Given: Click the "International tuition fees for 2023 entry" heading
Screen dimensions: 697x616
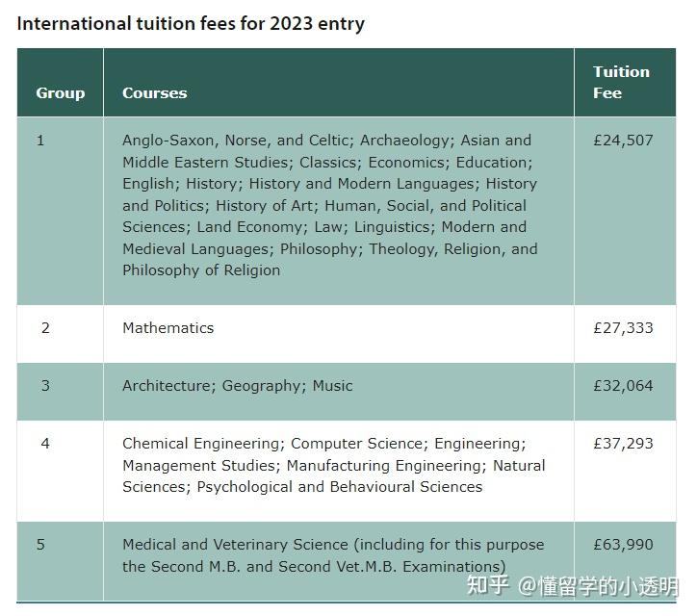Looking at the screenshot, I should [x=191, y=24].
